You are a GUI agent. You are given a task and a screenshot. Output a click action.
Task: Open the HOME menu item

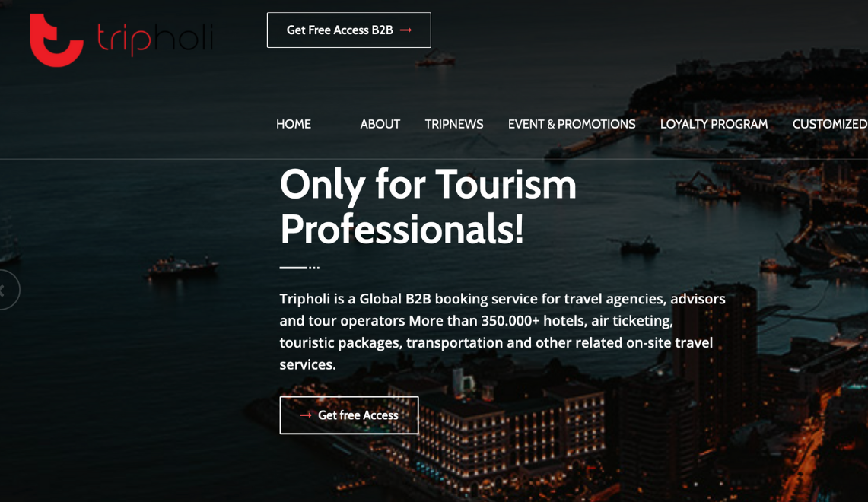coord(294,124)
